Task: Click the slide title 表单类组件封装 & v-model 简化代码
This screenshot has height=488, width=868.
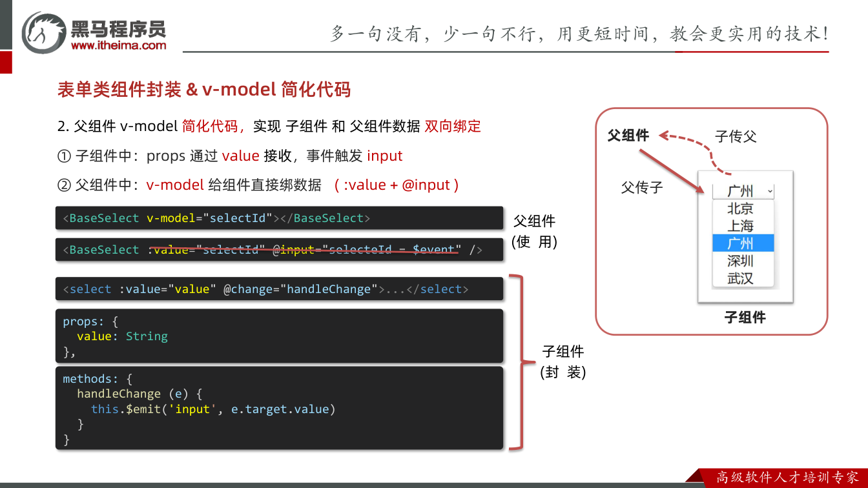Action: [204, 90]
